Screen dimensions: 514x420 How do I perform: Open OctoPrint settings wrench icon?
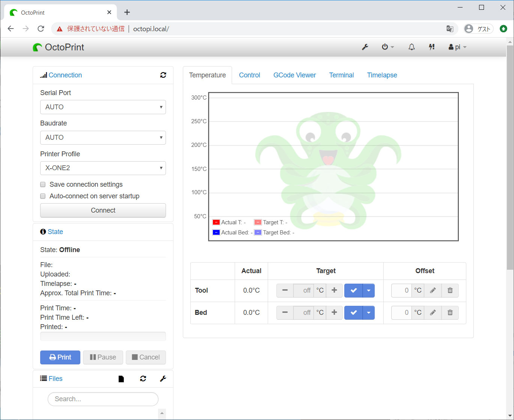[x=365, y=47]
